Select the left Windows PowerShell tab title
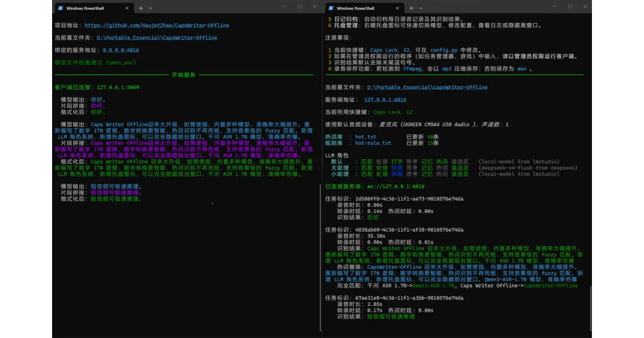This screenshot has height=338, width=644. [x=85, y=8]
